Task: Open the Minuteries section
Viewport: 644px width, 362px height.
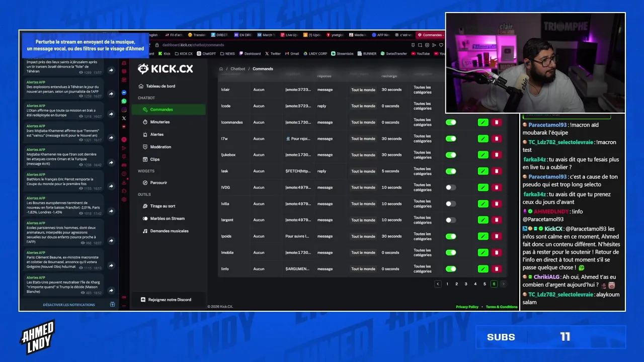Action: point(169,122)
